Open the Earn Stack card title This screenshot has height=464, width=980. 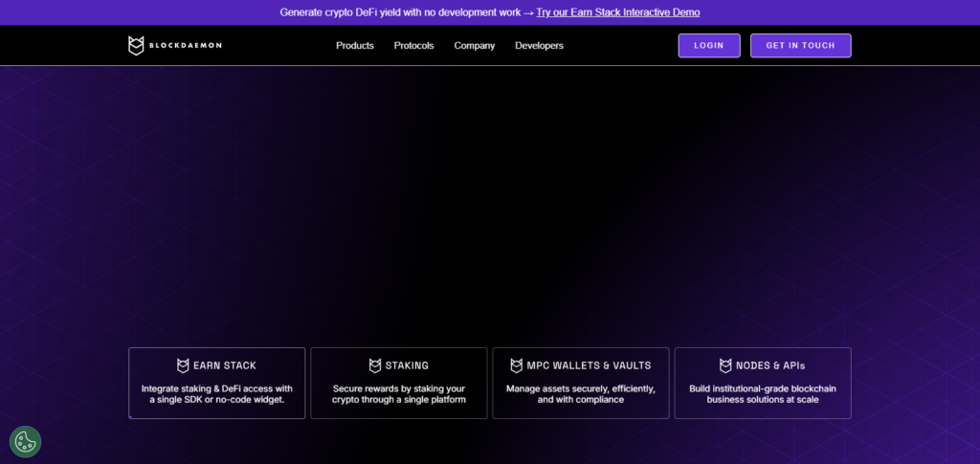point(225,365)
